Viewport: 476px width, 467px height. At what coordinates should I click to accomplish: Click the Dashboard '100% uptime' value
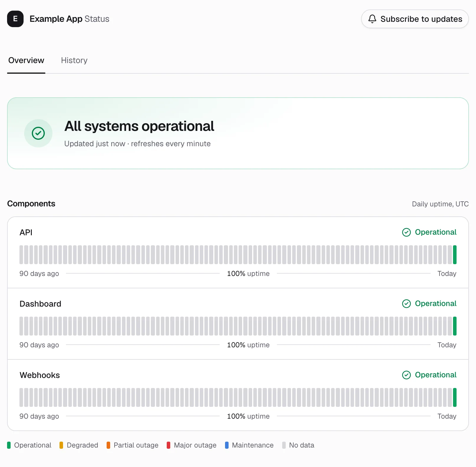(x=248, y=345)
